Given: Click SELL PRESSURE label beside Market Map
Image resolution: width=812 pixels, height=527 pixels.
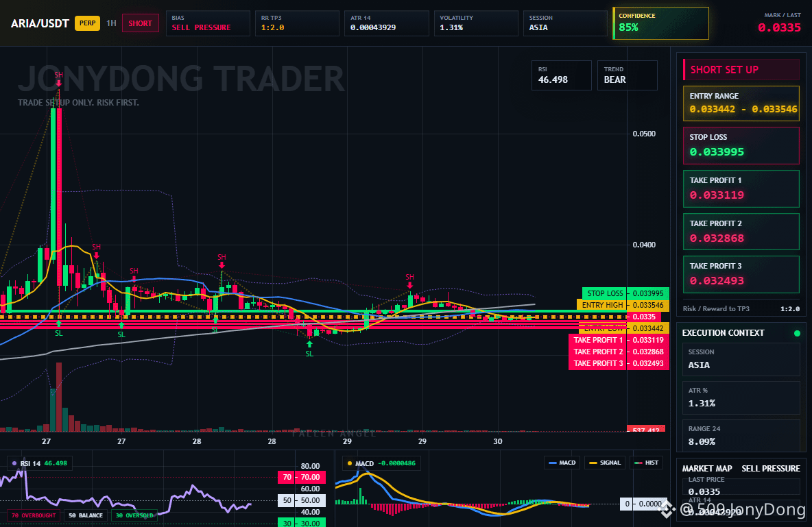Looking at the screenshot, I should coord(771,469).
